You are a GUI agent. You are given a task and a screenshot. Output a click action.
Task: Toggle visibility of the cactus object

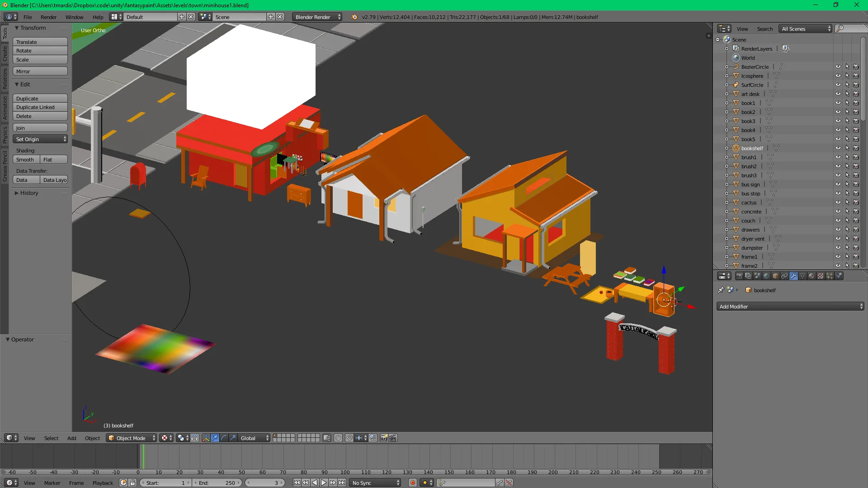(838, 203)
